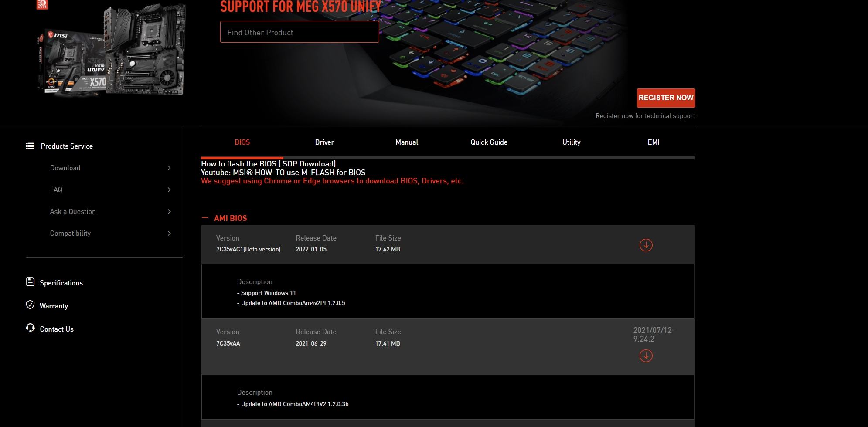
Task: Open the Ask a Question link
Action: coord(73,211)
